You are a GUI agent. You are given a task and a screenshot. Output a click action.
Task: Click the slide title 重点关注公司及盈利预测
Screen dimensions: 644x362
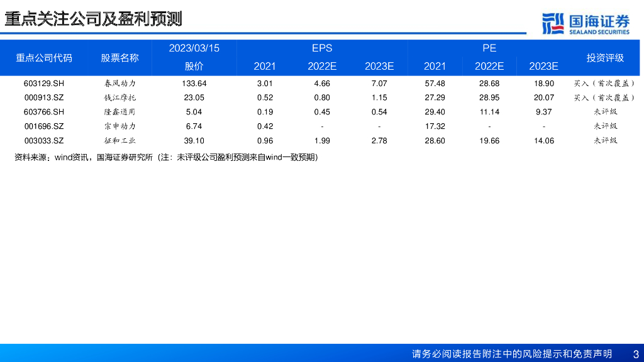point(93,19)
